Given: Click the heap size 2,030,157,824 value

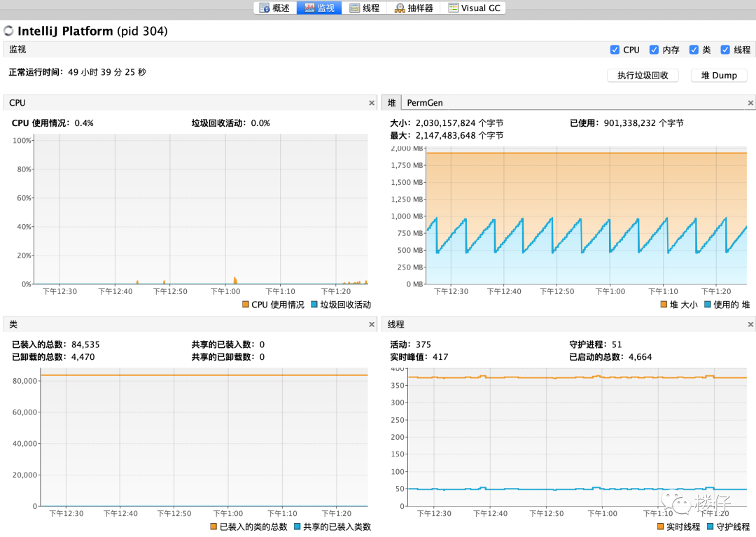Looking at the screenshot, I should click(x=445, y=123).
